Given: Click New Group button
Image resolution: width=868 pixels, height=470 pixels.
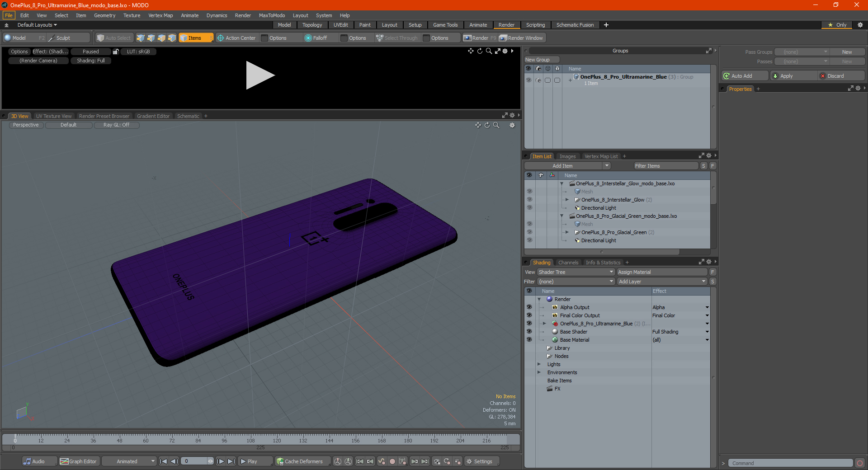Looking at the screenshot, I should [x=542, y=60].
